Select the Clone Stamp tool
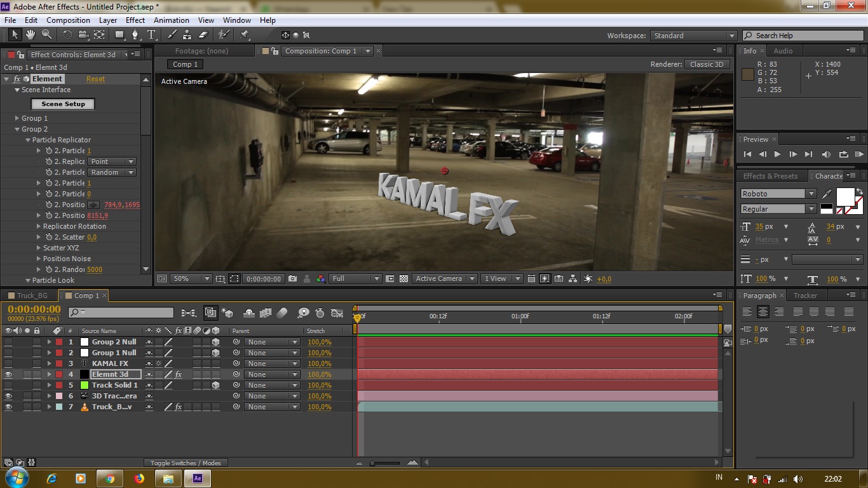 tap(187, 35)
